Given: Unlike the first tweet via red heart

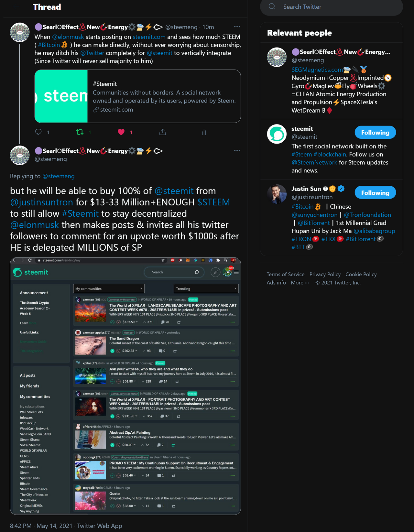Looking at the screenshot, I should 121,132.
